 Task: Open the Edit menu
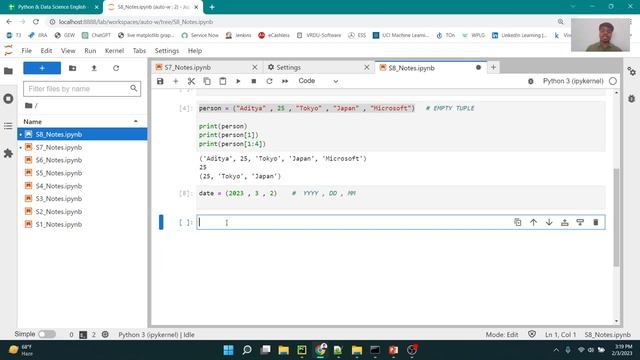coord(46,51)
